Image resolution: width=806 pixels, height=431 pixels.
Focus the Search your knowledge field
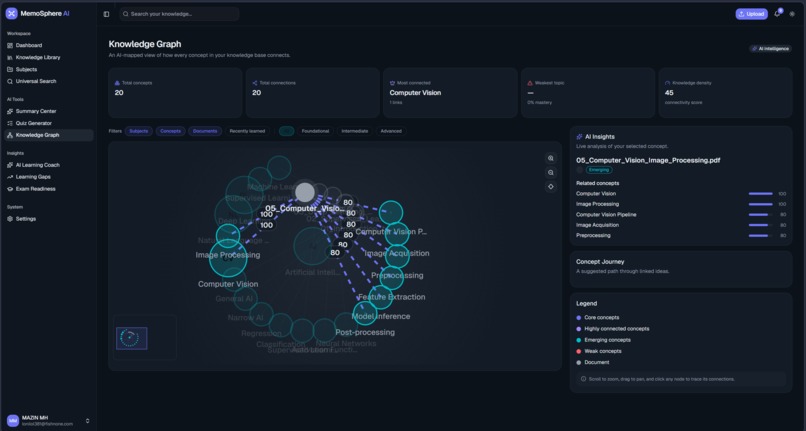pyautogui.click(x=179, y=14)
